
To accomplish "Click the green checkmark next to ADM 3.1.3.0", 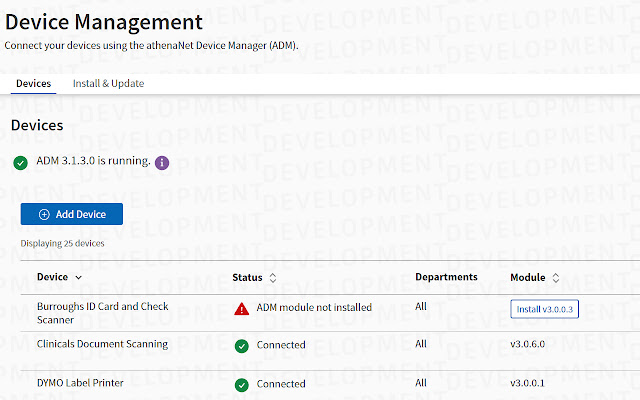I will click(x=20, y=163).
